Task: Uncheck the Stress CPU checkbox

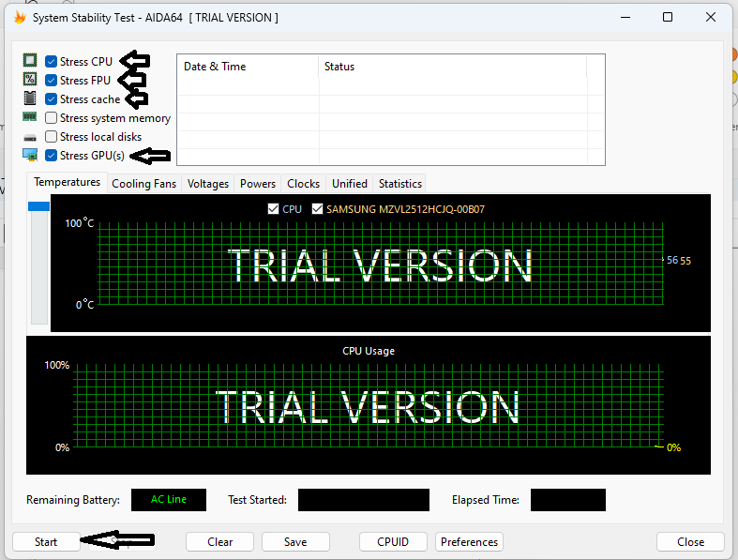Action: pos(51,62)
